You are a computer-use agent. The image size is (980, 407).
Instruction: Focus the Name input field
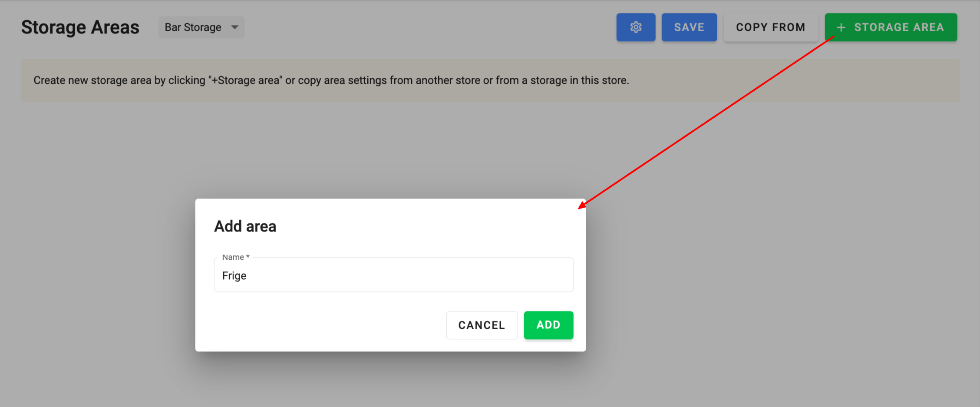[x=393, y=275]
